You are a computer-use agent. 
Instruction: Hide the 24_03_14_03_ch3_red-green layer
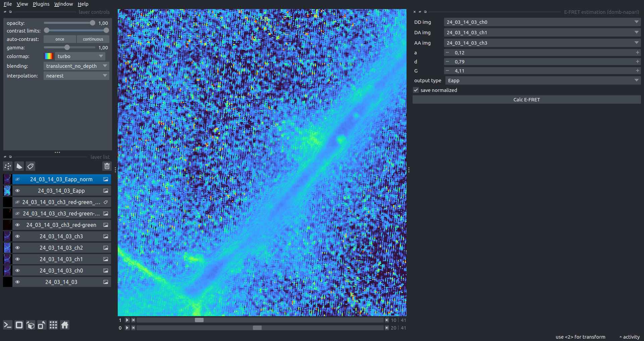[17, 225]
